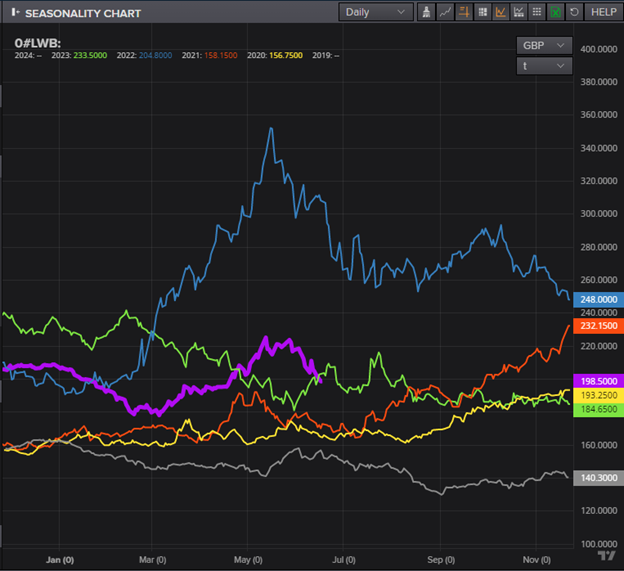This screenshot has height=571, width=624.
Task: Export data with green Excel icon
Action: [x=555, y=12]
